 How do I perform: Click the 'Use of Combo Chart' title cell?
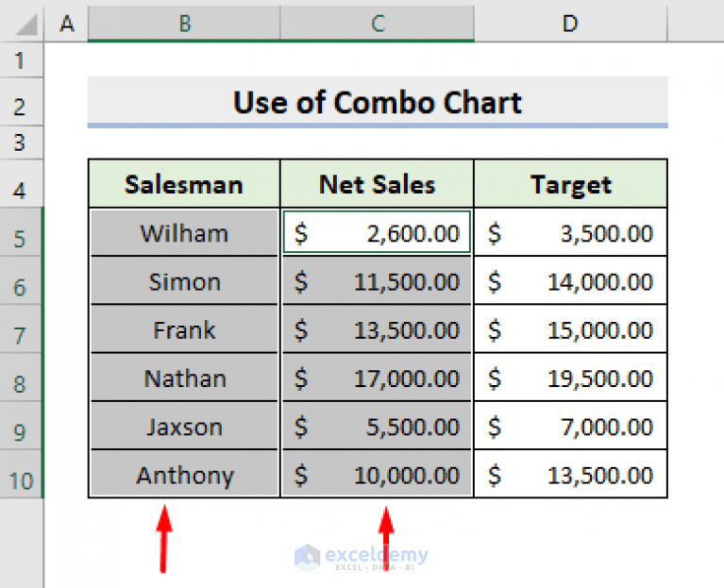pyautogui.click(x=378, y=102)
